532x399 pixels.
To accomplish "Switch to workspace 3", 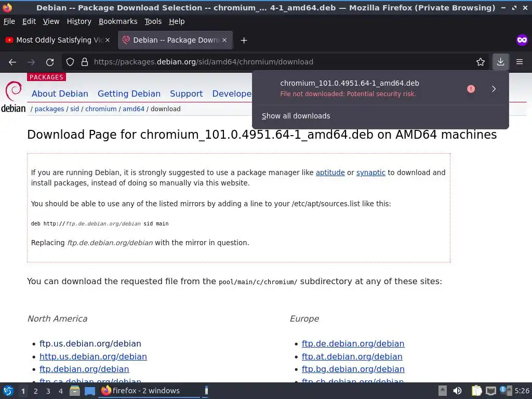I will 48,391.
